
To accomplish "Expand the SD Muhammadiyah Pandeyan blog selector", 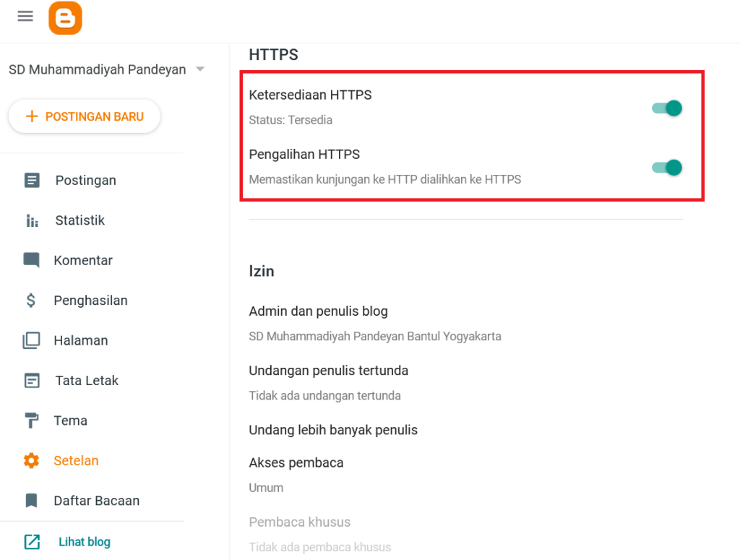I will 94,69.
